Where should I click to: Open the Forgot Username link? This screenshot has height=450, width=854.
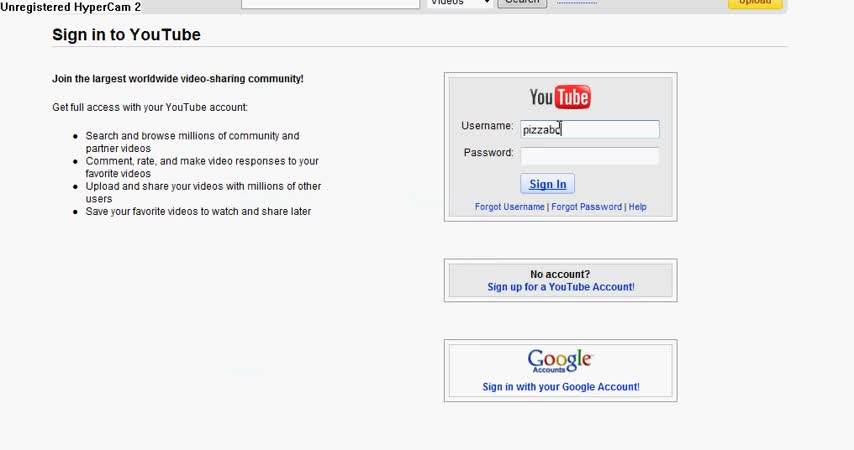pos(510,207)
